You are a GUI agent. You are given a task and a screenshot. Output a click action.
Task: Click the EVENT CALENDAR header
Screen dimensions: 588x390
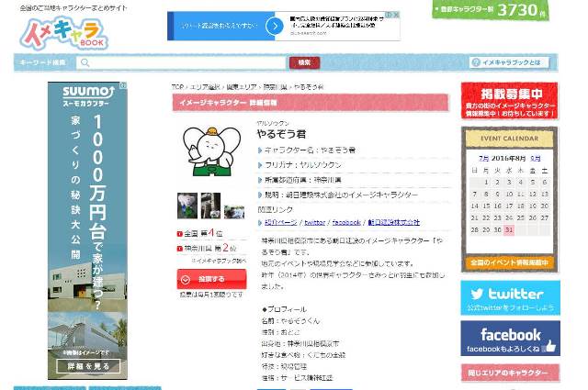pos(509,139)
